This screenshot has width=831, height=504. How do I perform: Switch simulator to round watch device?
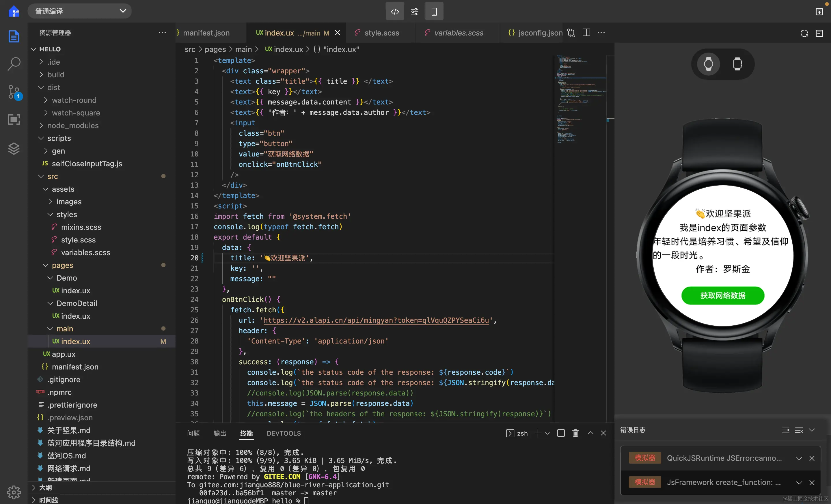[x=708, y=64]
